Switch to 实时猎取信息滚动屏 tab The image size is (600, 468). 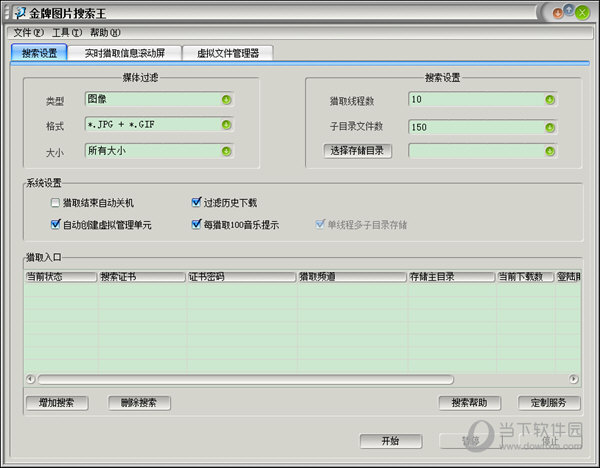126,52
